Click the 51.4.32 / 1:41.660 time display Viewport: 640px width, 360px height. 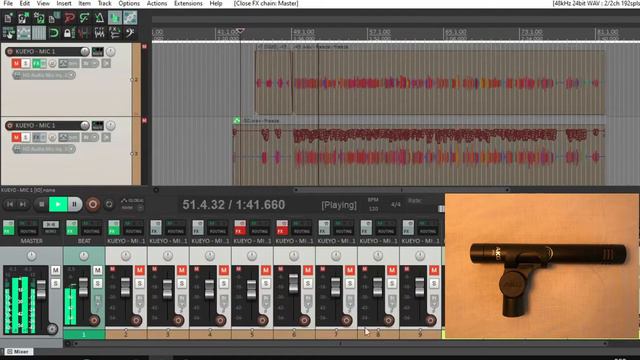tap(233, 204)
